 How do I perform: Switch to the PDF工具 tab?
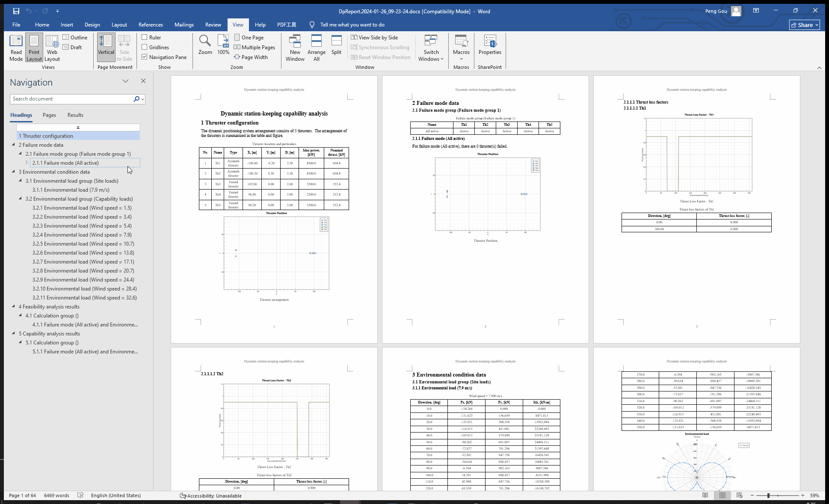pyautogui.click(x=287, y=25)
